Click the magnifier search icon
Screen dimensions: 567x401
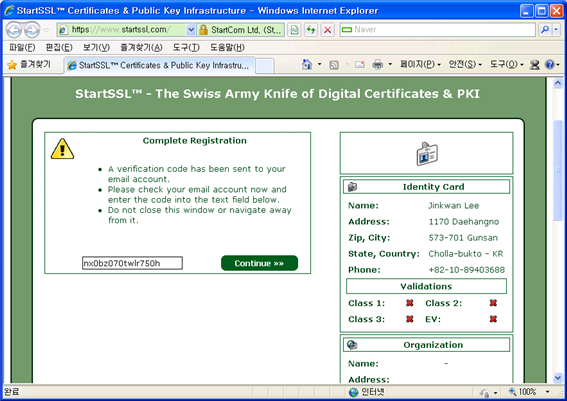click(x=545, y=30)
